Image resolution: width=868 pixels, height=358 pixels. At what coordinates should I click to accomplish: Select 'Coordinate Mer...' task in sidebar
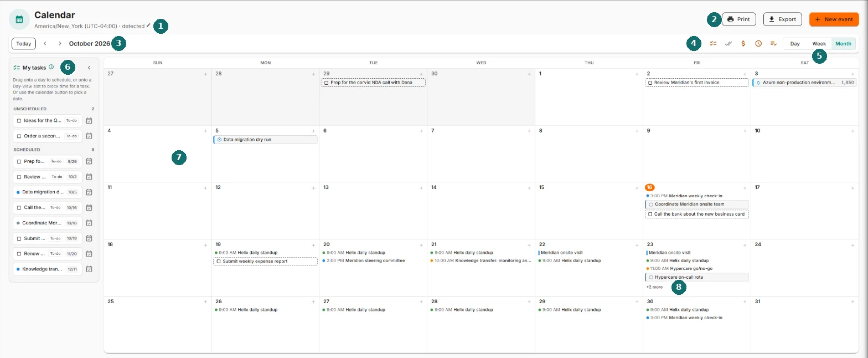tap(48, 223)
